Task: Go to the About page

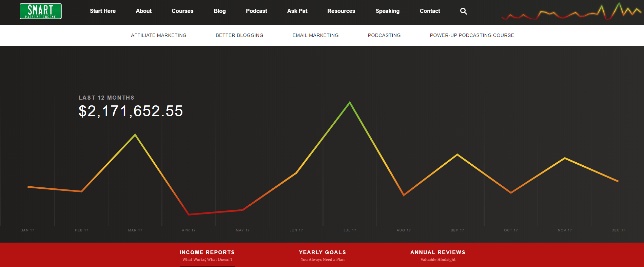Action: (144, 11)
